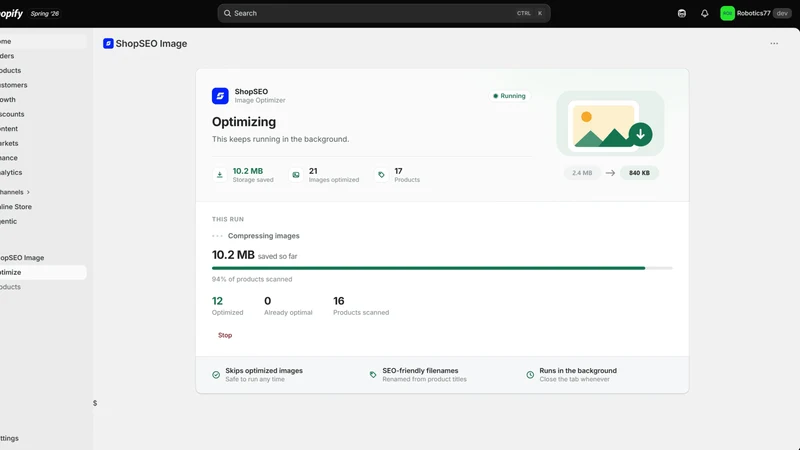Click the 840 KB compressed size pill
This screenshot has width=800, height=450.
(639, 173)
